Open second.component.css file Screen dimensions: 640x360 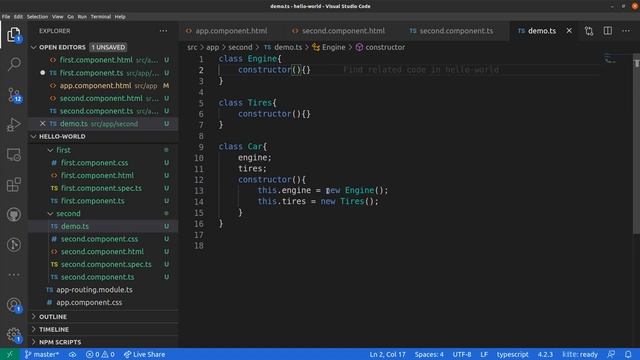tap(104, 239)
